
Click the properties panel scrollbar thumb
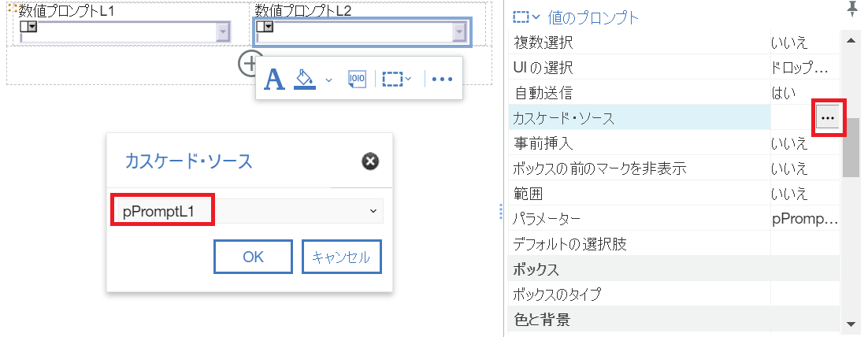coord(851,147)
